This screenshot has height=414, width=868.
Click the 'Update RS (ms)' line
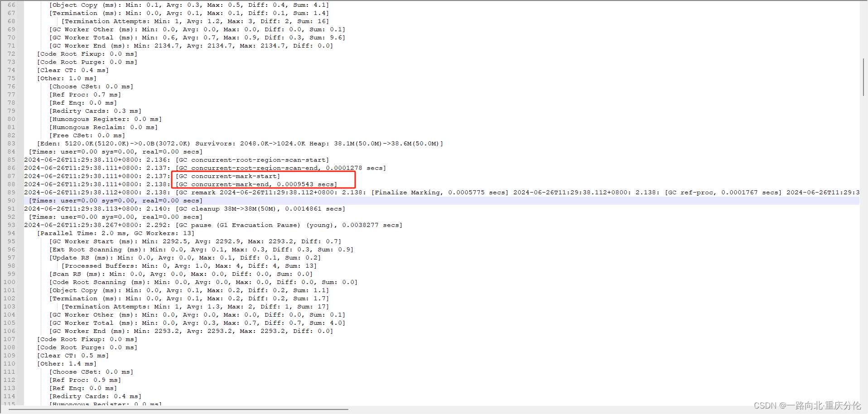pyautogui.click(x=185, y=258)
